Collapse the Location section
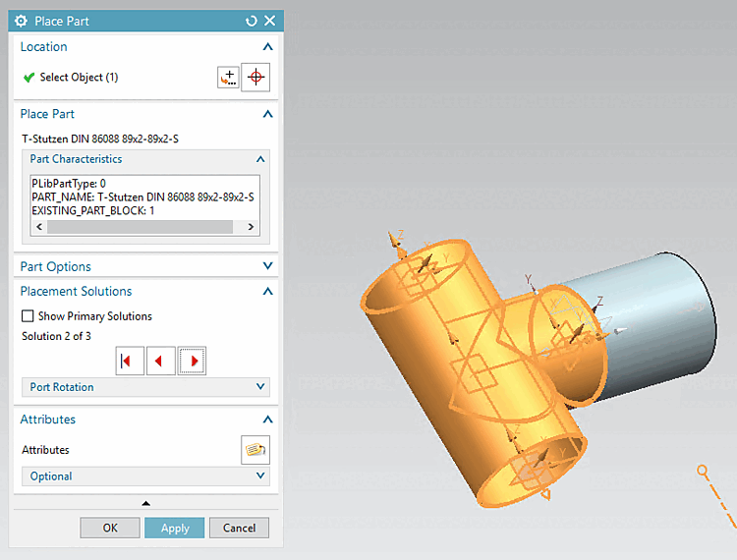The image size is (737, 560). pos(267,46)
